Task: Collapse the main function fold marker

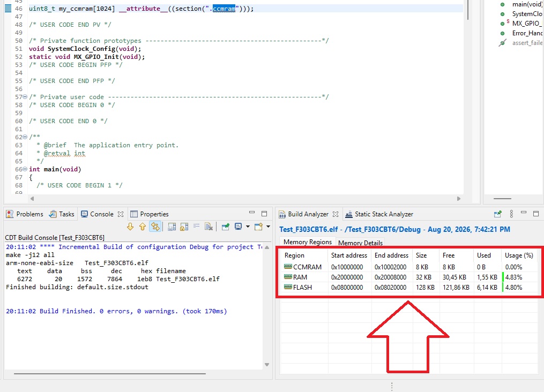Action: pyautogui.click(x=25, y=169)
